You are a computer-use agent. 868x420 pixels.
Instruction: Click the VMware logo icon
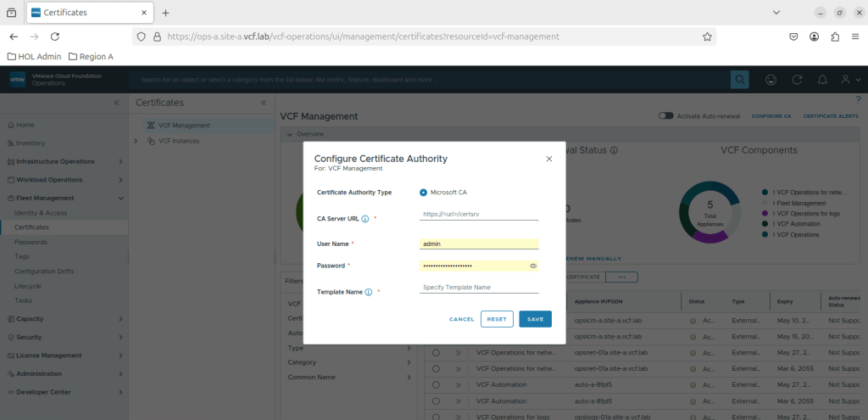17,79
